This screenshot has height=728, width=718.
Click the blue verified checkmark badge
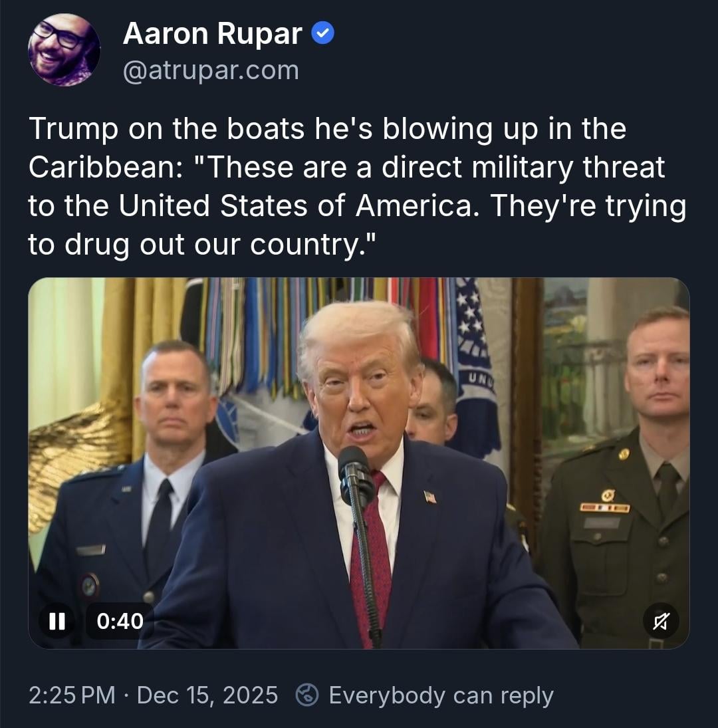[x=322, y=34]
